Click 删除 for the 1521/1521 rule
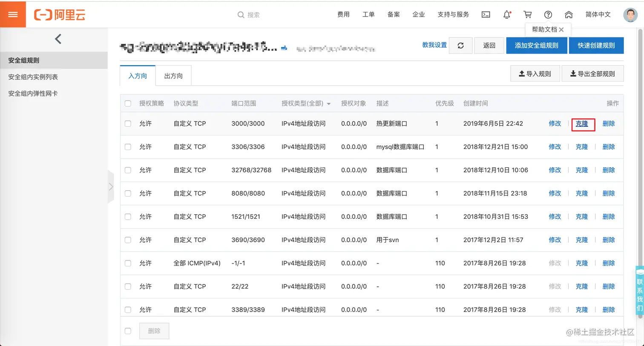644x346 pixels. [609, 217]
